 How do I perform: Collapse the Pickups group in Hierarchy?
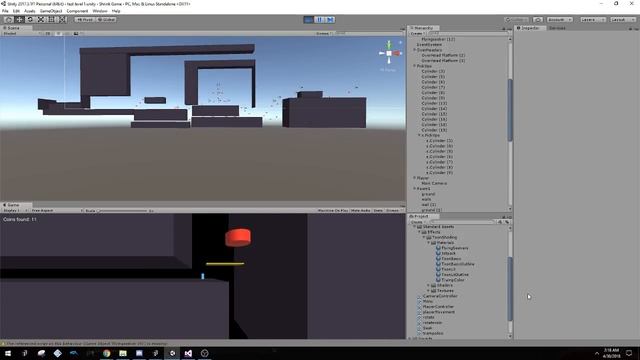[x=414, y=66]
